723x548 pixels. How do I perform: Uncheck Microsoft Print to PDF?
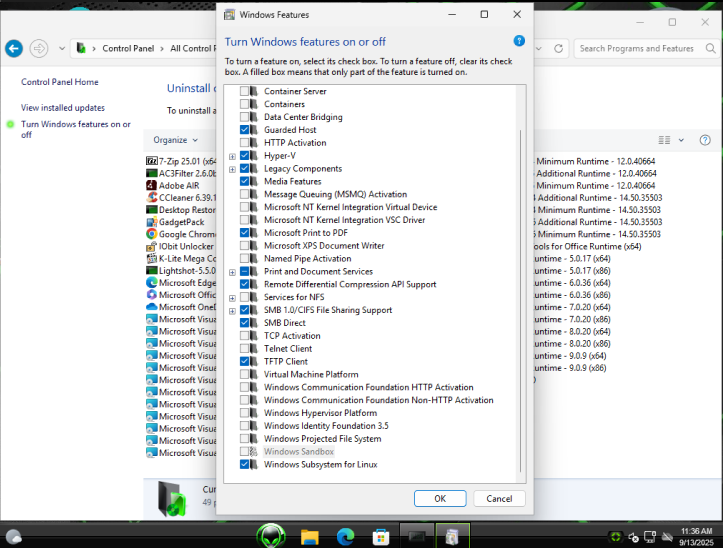click(244, 233)
